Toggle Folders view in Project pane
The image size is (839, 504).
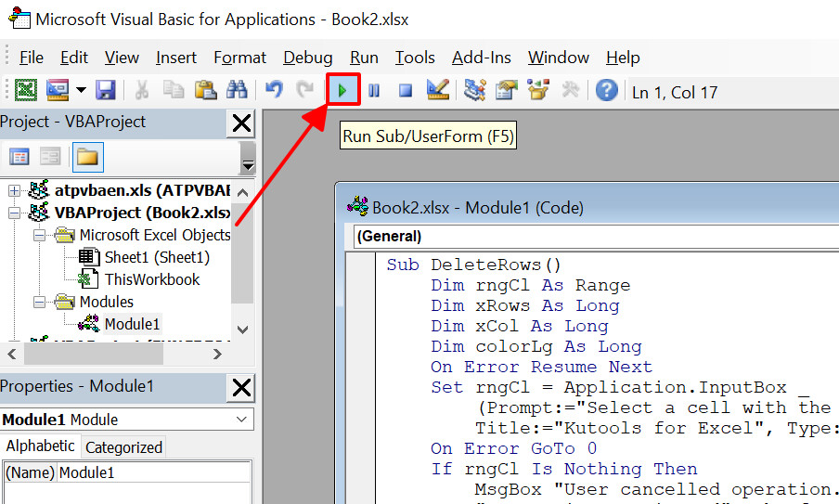click(x=87, y=157)
